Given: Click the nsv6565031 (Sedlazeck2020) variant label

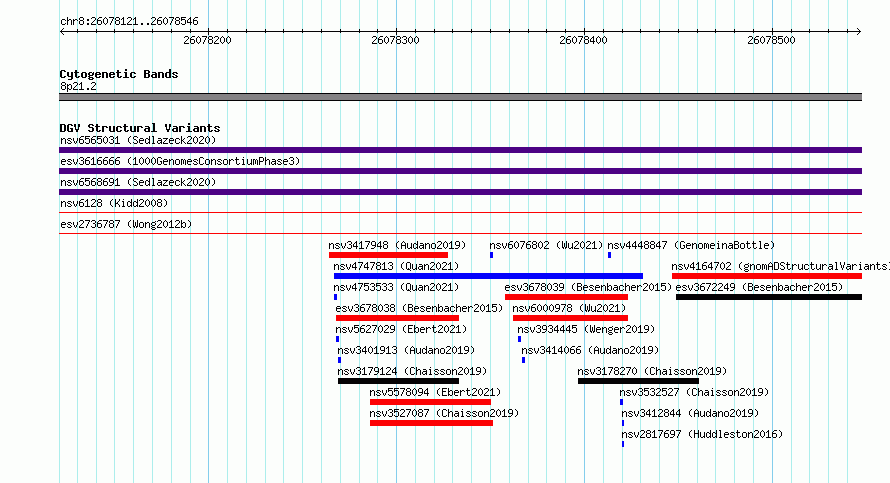Looking at the screenshot, I should 138,140.
